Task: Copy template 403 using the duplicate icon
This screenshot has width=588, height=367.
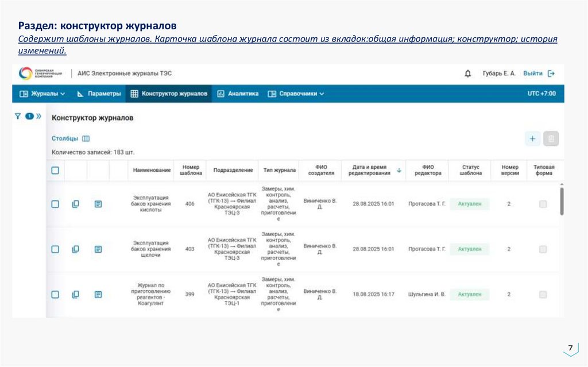Action: tap(75, 249)
